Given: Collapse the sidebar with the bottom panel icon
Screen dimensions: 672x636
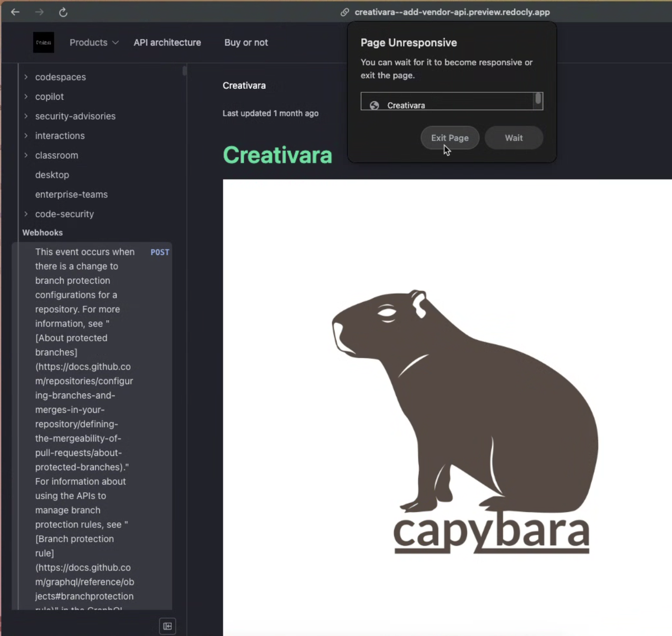Looking at the screenshot, I should (x=167, y=626).
